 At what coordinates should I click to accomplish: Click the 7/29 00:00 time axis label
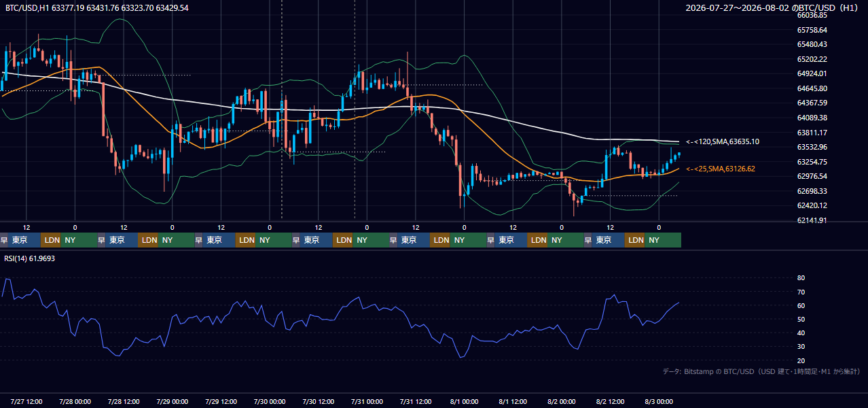pos(173,401)
